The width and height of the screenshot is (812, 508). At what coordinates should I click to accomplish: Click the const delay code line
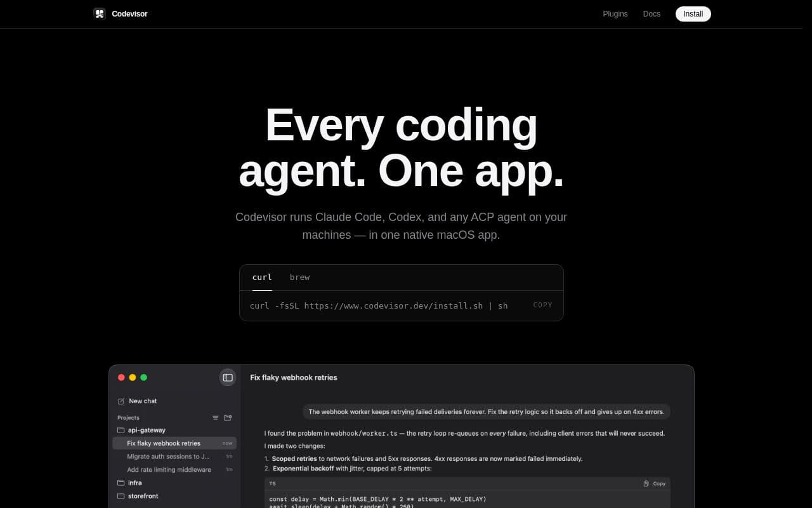click(x=377, y=499)
